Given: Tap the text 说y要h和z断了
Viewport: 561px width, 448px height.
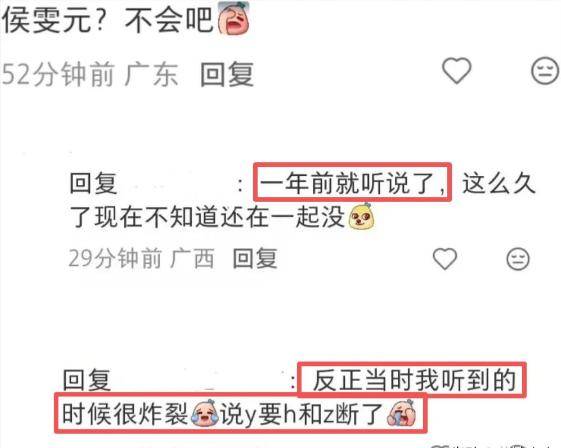Looking at the screenshot, I should [302, 414].
